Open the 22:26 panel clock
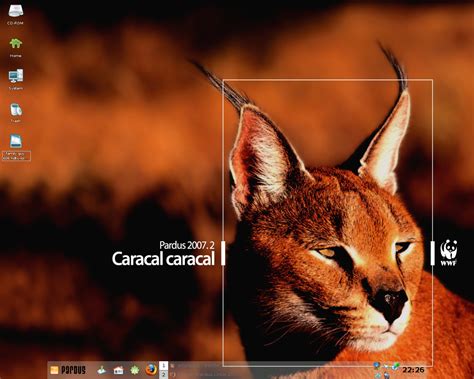Image resolution: width=474 pixels, height=379 pixels. (413, 370)
